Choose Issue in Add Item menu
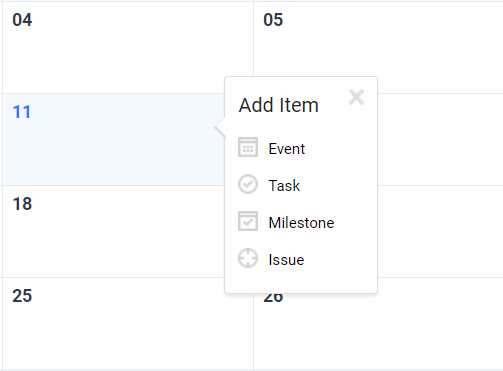 coord(286,260)
